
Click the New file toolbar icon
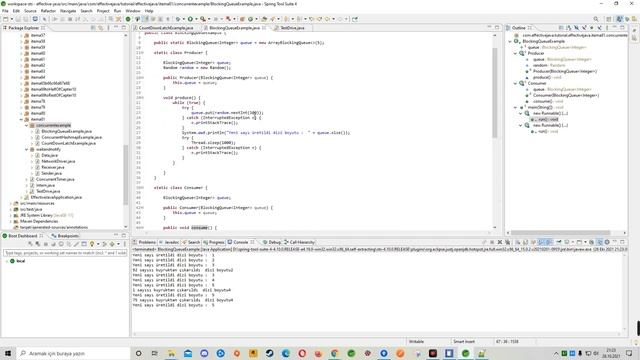click(x=5, y=19)
